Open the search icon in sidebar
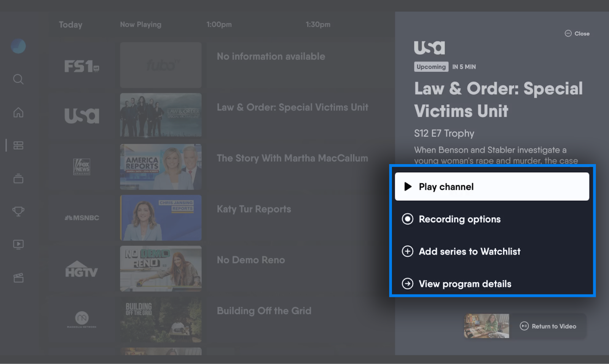 pyautogui.click(x=18, y=79)
